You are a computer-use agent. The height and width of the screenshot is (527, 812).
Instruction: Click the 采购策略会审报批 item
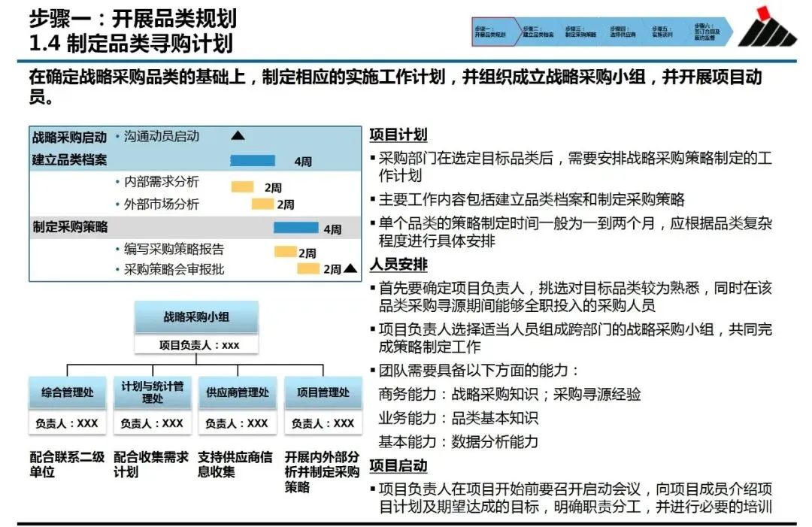(x=174, y=269)
